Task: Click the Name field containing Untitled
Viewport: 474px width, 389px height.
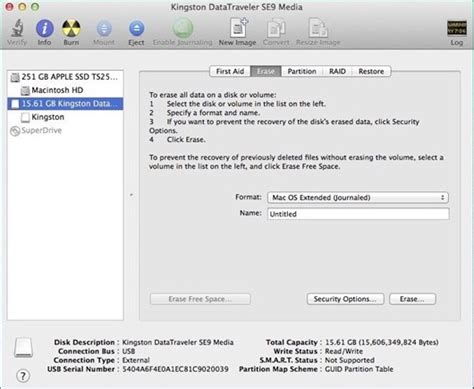Action: click(358, 214)
